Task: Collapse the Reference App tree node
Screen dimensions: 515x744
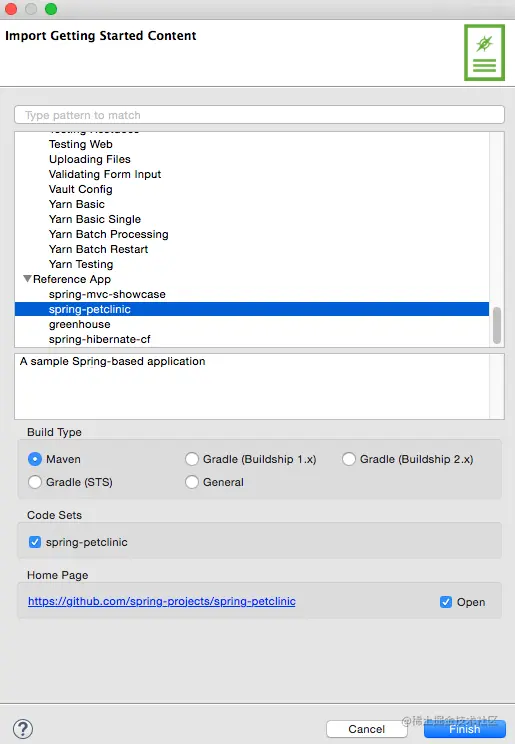Action: click(28, 279)
